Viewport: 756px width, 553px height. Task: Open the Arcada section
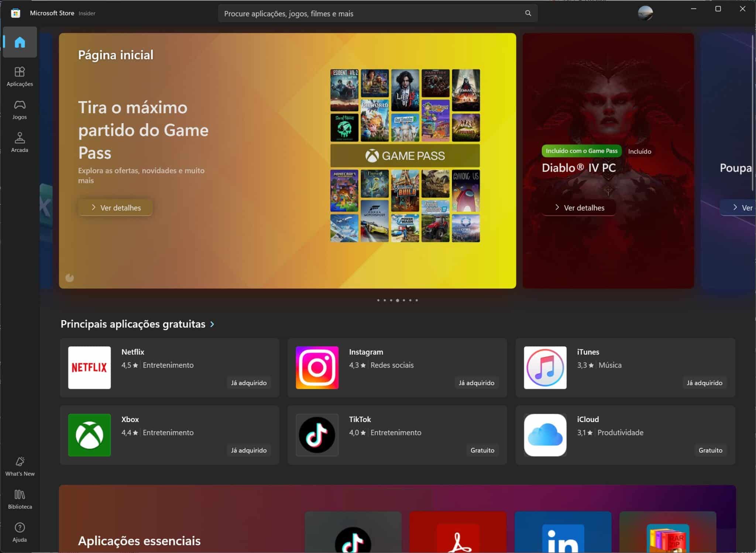[20, 142]
